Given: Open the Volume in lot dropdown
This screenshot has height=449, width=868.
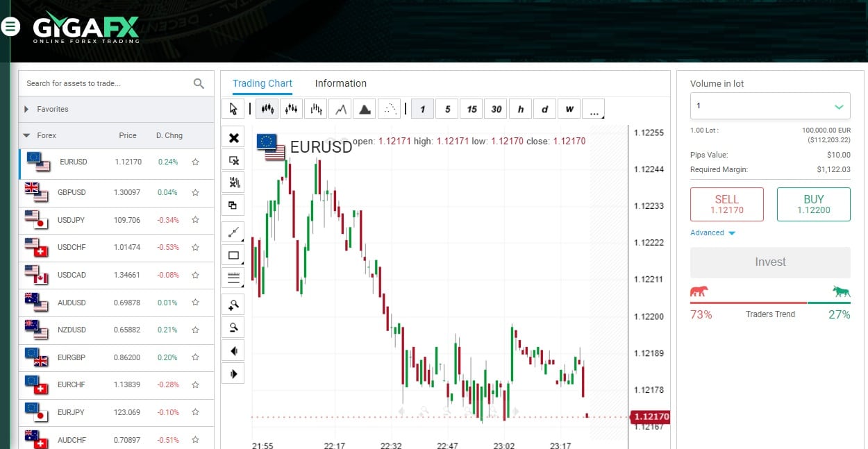Looking at the screenshot, I should pos(770,106).
